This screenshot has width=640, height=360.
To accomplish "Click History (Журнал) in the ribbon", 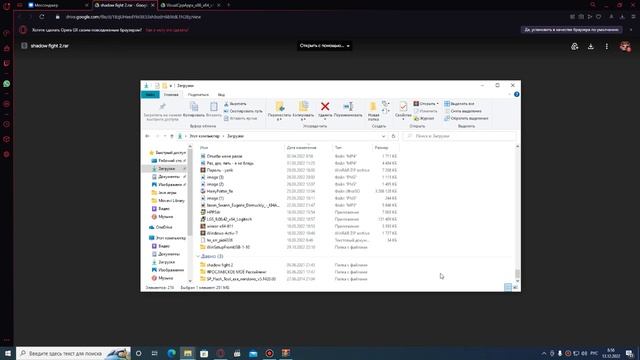I will (x=424, y=118).
